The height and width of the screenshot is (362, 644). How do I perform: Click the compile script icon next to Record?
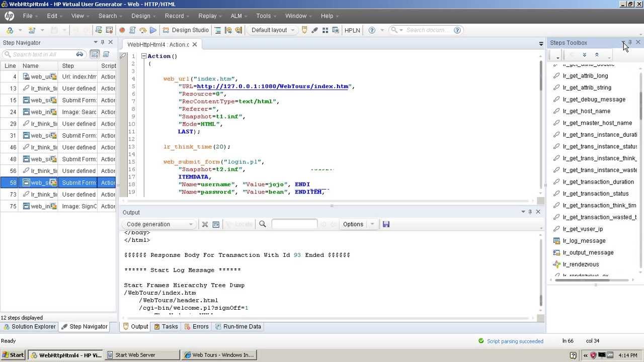(132, 30)
